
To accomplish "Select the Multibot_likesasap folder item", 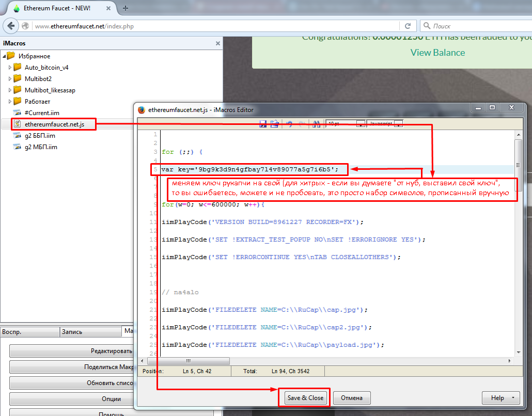I will (x=50, y=90).
